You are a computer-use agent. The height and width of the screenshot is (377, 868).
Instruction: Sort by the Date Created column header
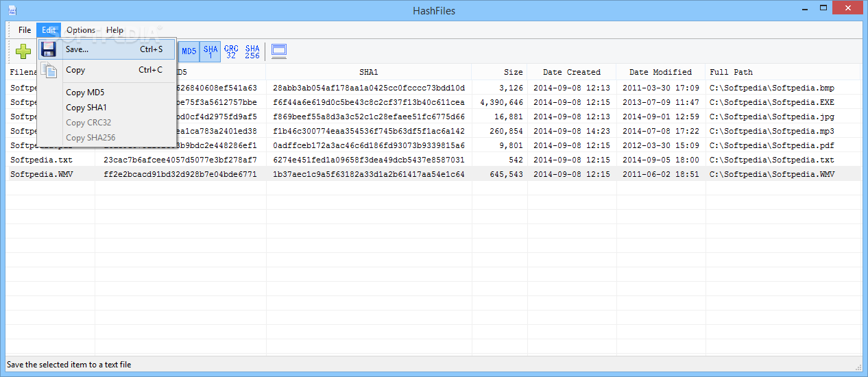coord(572,72)
